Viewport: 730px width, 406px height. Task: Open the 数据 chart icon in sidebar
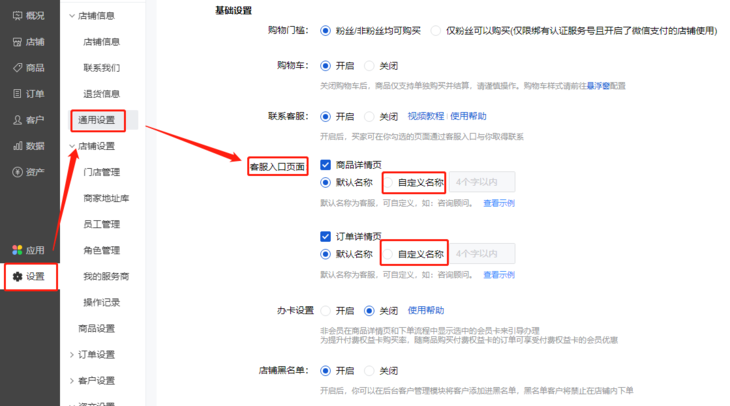pos(17,146)
